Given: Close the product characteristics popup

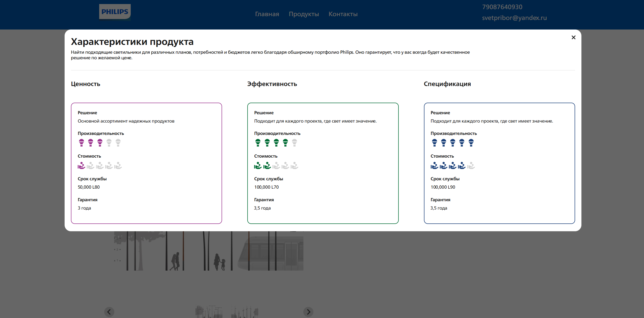Looking at the screenshot, I should click(573, 38).
